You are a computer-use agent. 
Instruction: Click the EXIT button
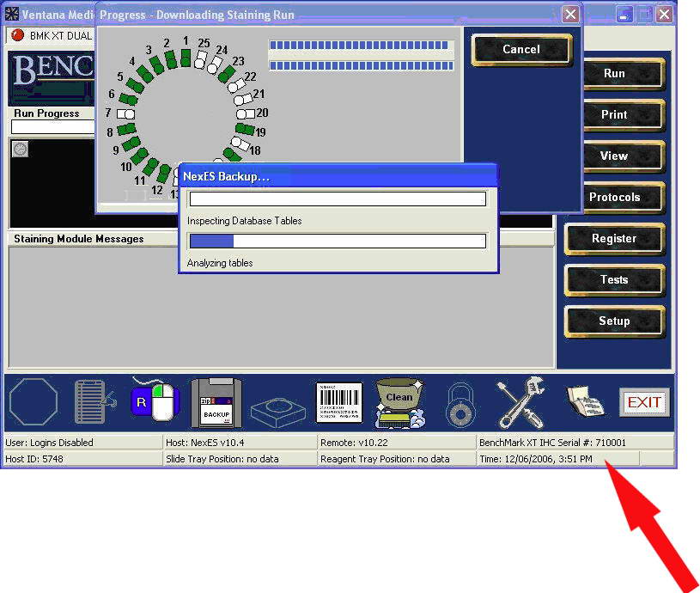pyautogui.click(x=643, y=402)
